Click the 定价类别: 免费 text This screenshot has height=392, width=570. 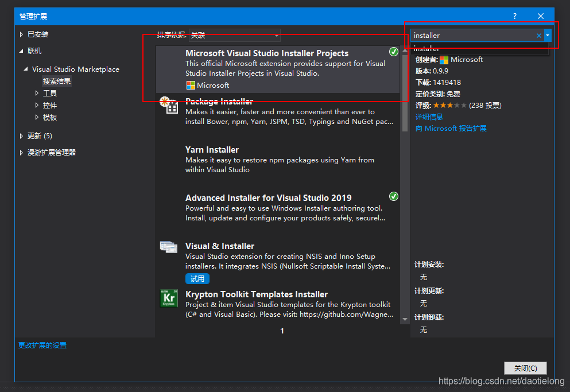437,94
